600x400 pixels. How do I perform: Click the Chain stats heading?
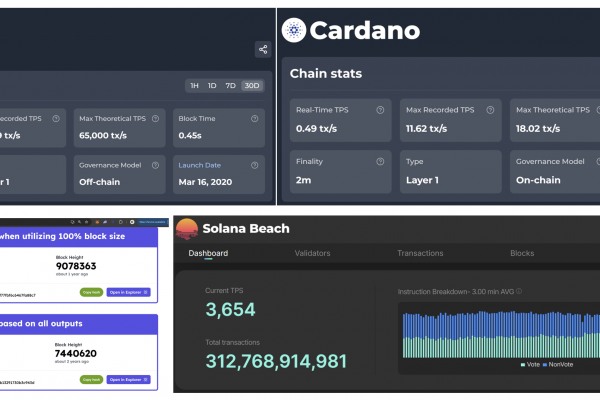(326, 73)
